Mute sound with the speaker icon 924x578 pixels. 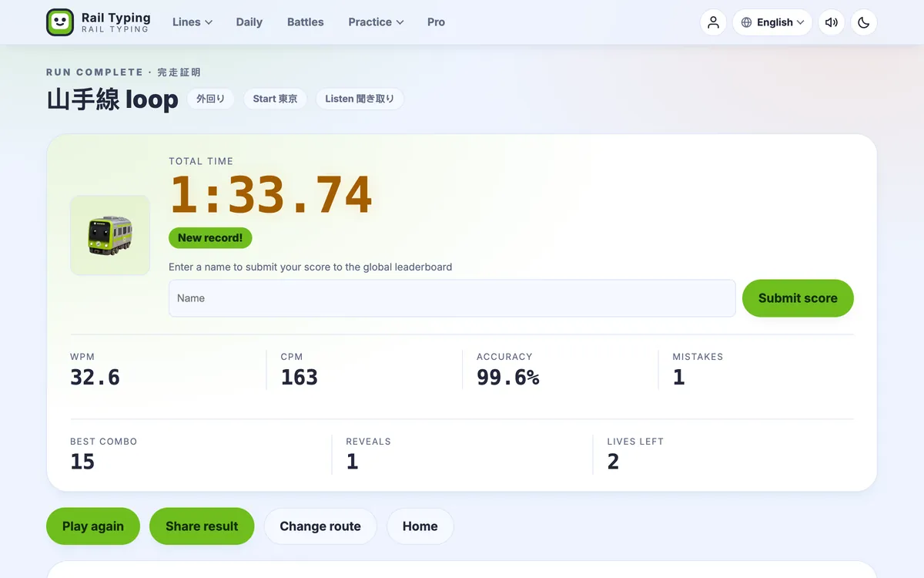pyautogui.click(x=832, y=22)
